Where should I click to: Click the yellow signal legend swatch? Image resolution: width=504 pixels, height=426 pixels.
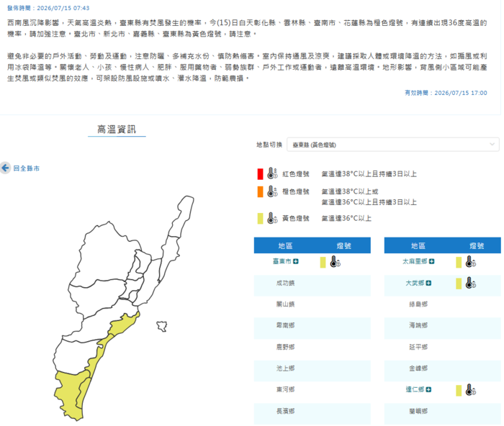[260, 219]
